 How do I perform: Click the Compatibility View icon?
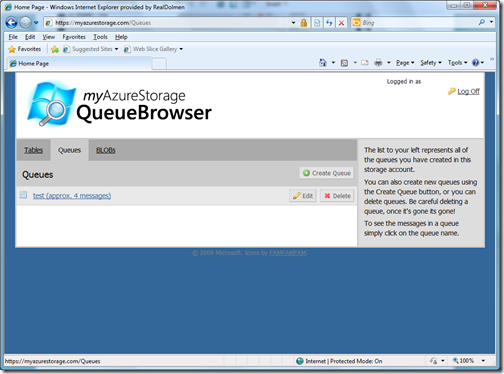317,23
